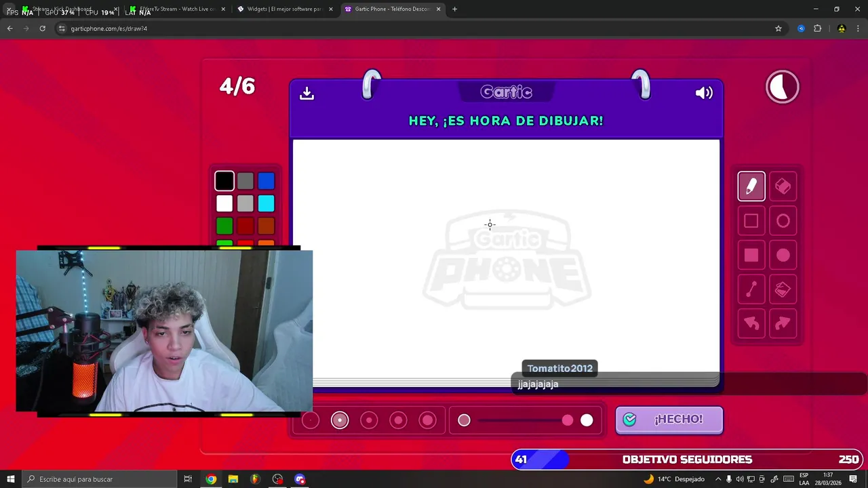Click the round countdown timer icon
The image size is (868, 488).
pyautogui.click(x=783, y=87)
